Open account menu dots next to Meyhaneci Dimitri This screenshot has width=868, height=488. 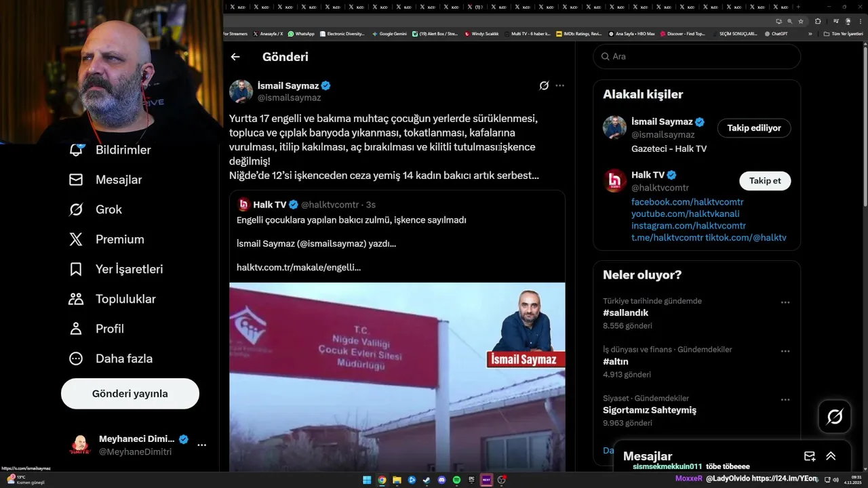pyautogui.click(x=201, y=445)
